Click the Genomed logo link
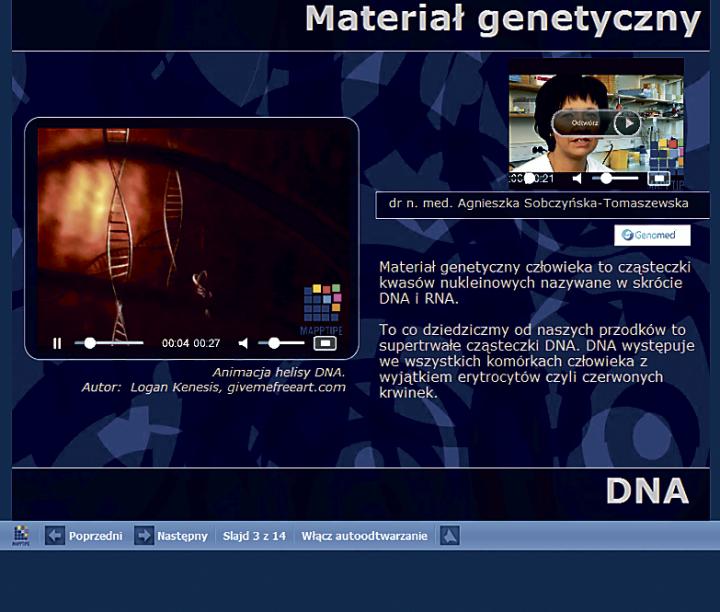The height and width of the screenshot is (612, 720). point(652,235)
